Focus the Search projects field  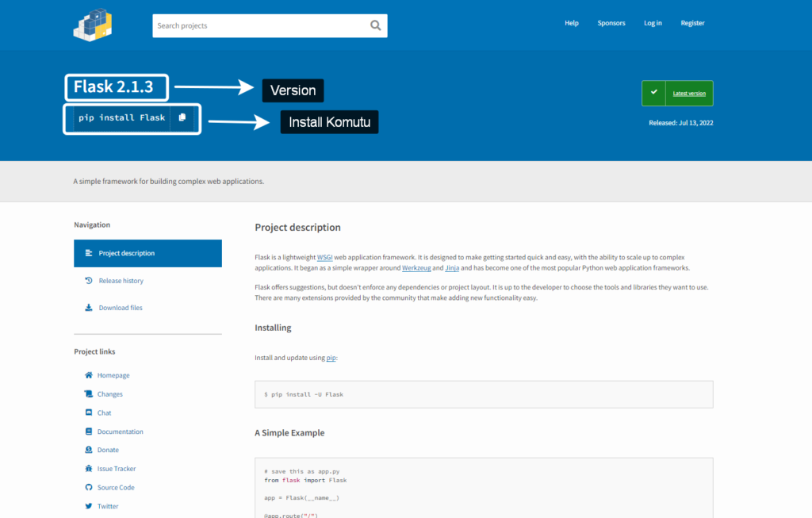click(x=260, y=25)
